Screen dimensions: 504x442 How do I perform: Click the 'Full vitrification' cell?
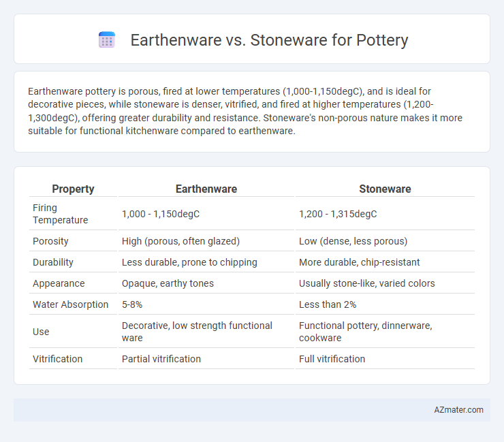pyautogui.click(x=385, y=359)
